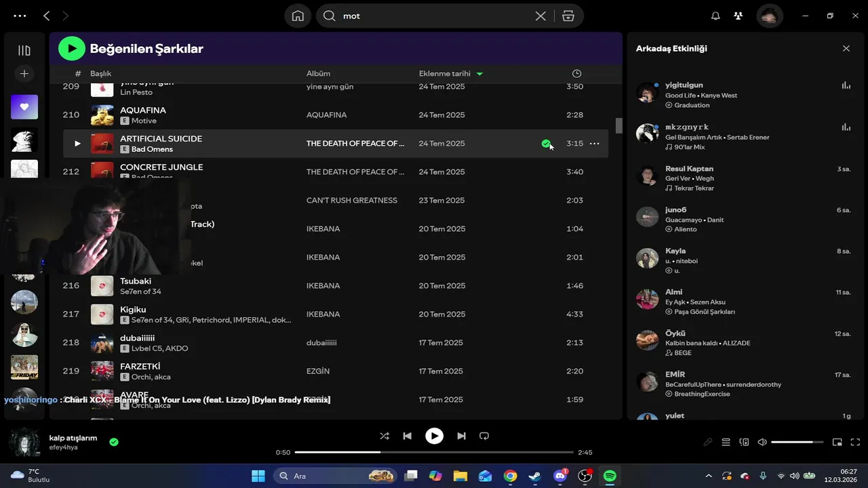Open the Connect to a device icon
The image size is (868, 488).
(744, 442)
